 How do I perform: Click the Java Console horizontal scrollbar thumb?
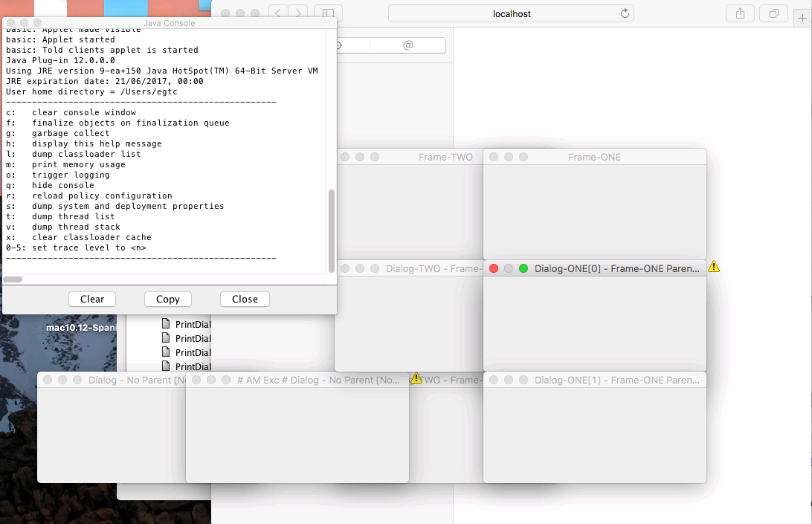point(13,279)
